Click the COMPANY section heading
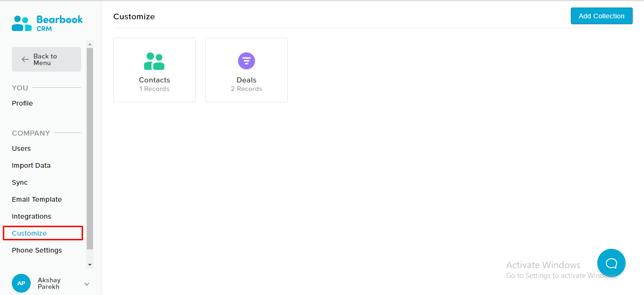The height and width of the screenshot is (295, 644). coord(31,133)
